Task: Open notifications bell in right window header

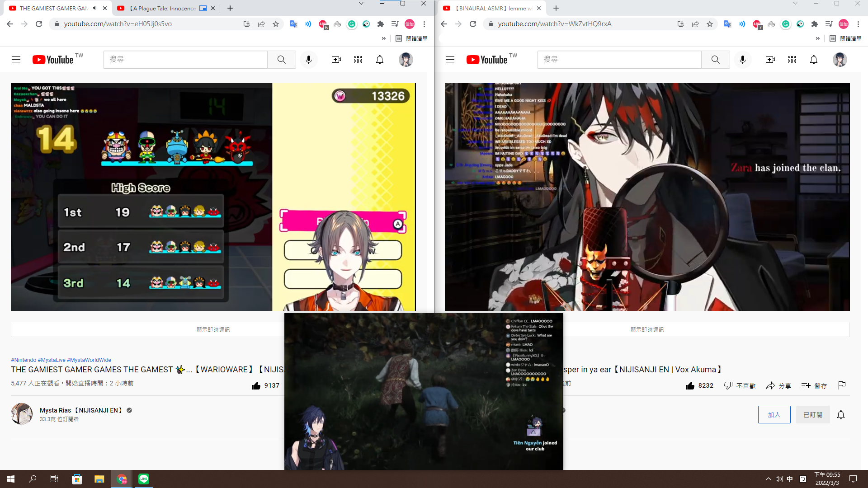Action: click(x=814, y=60)
